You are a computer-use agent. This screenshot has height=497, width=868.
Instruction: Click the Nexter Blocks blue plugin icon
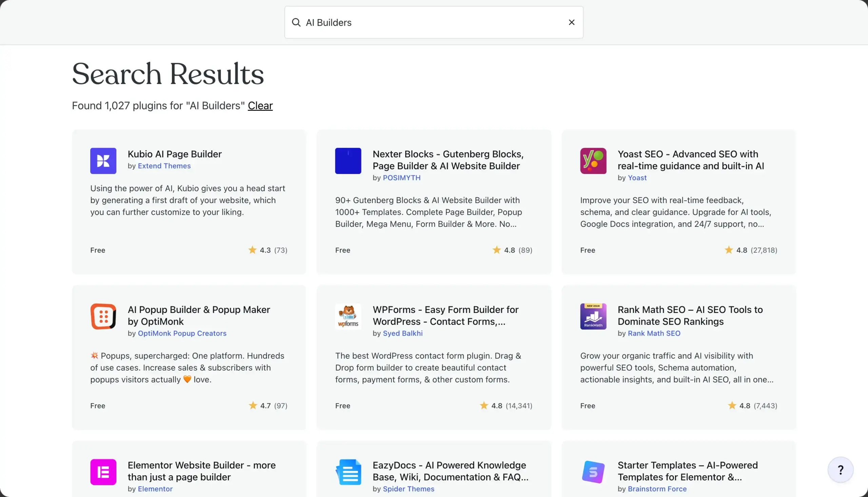click(348, 161)
